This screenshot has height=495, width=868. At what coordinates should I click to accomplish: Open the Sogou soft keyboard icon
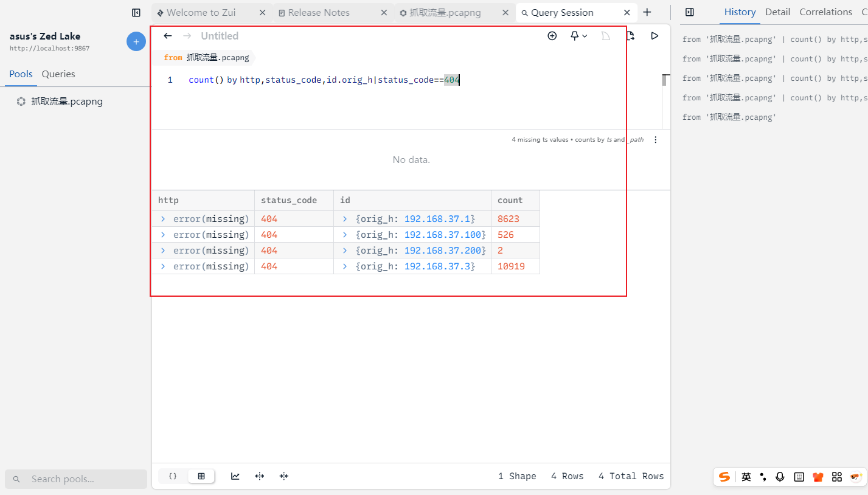[799, 477]
